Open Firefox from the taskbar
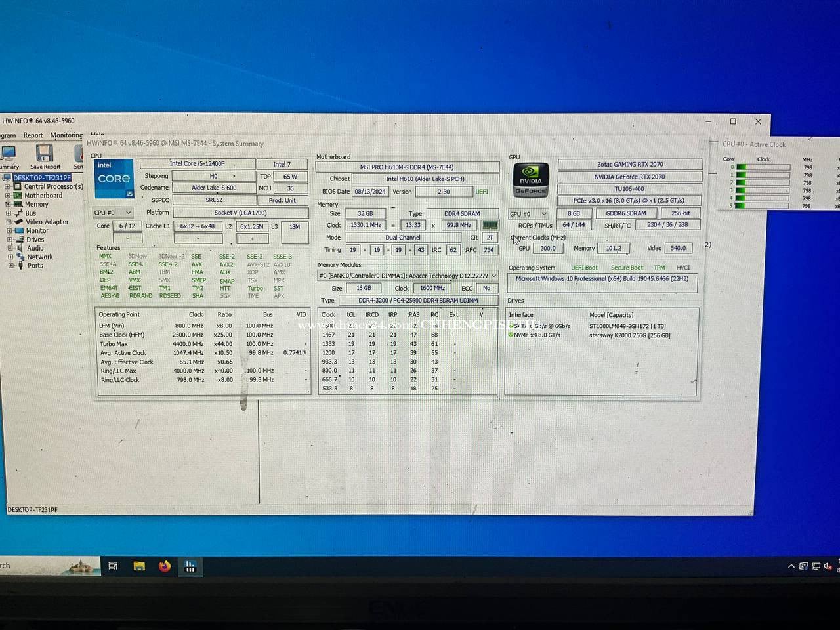840x630 pixels. (164, 566)
